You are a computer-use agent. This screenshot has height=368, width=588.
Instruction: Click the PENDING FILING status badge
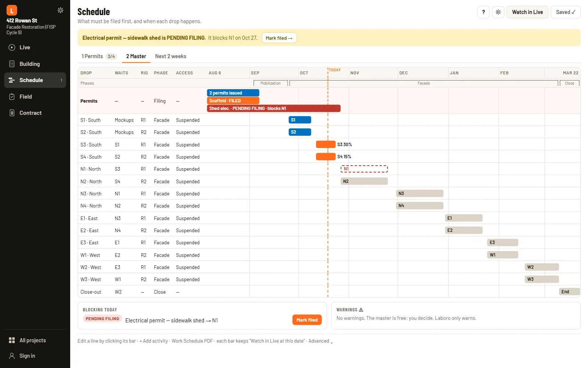click(x=102, y=319)
